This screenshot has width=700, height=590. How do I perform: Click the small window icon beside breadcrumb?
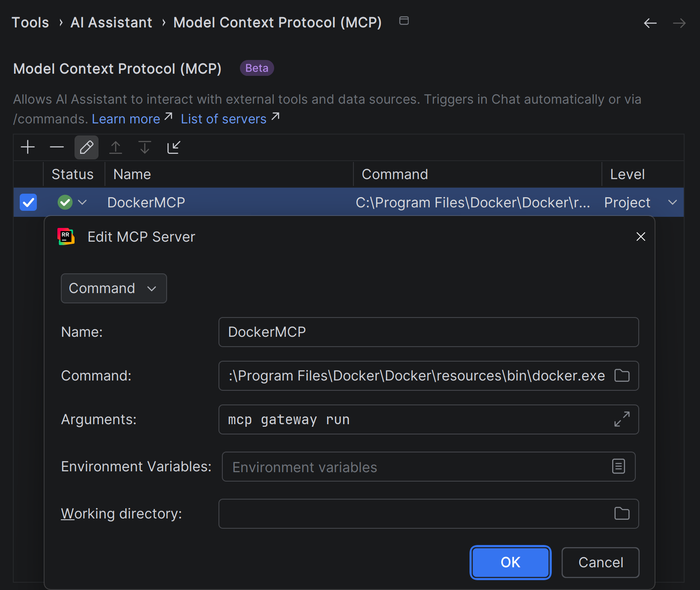tap(404, 21)
